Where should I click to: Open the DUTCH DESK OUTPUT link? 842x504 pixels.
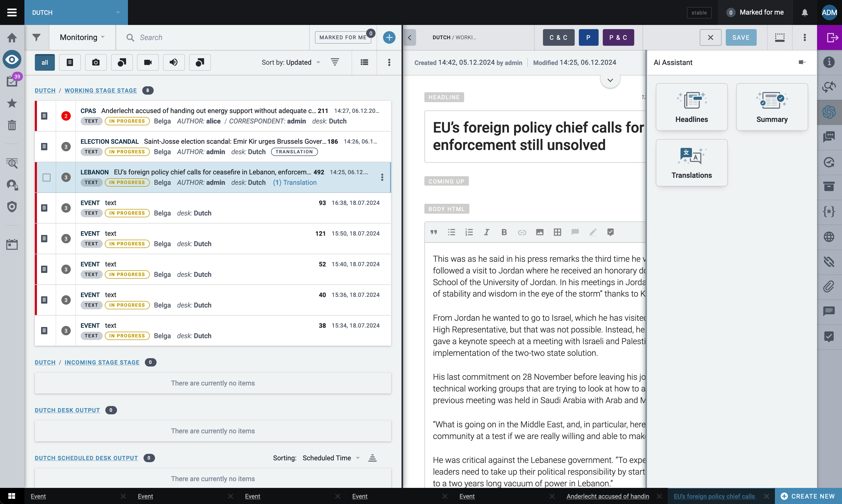coord(67,410)
